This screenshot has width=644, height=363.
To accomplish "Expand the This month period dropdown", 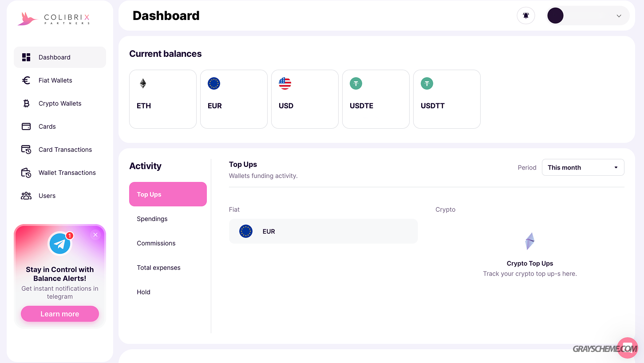I will 583,167.
